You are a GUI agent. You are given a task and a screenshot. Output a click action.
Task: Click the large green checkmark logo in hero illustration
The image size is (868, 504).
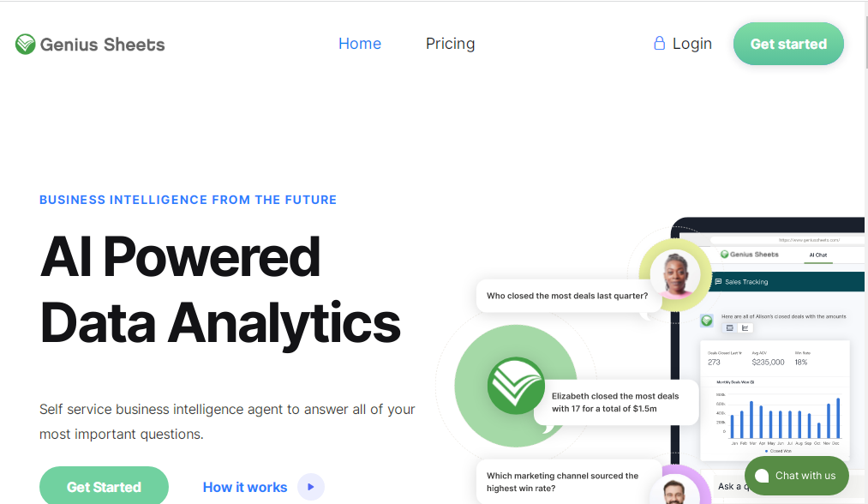click(516, 386)
